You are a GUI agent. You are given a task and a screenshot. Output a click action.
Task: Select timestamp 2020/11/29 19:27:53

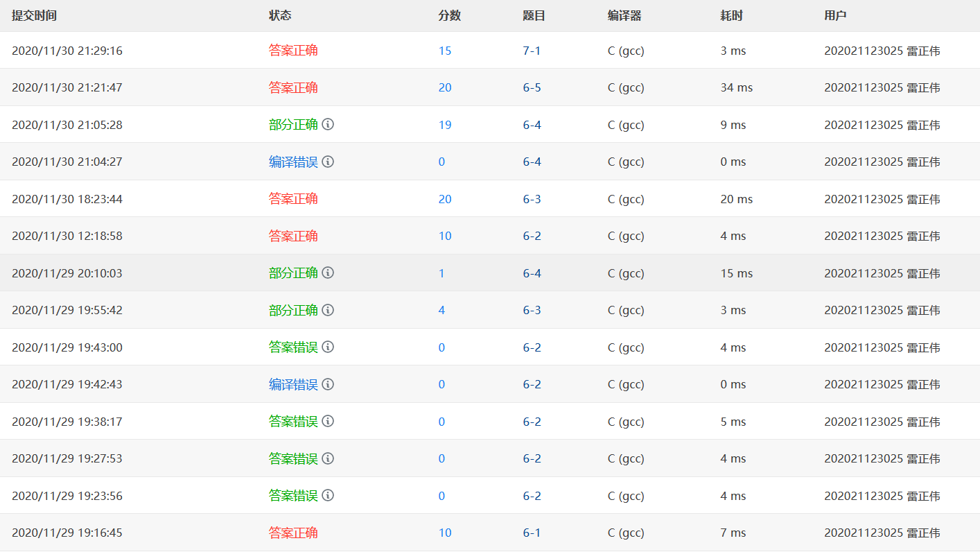(x=67, y=458)
